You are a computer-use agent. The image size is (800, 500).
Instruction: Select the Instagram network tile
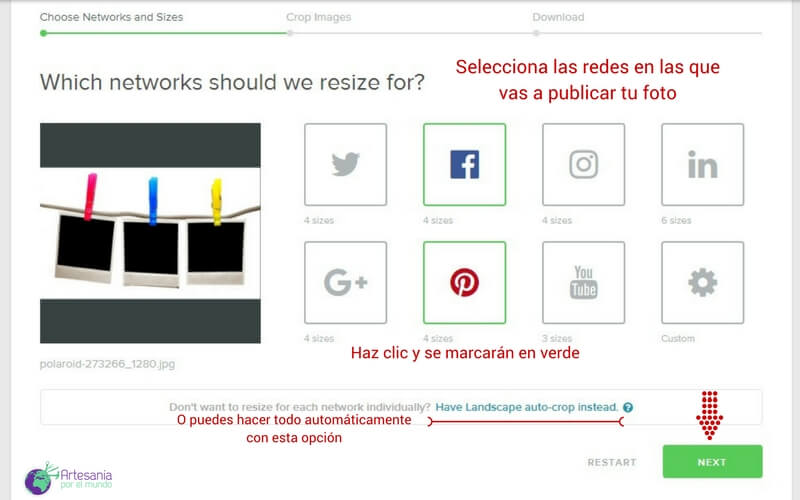583,165
